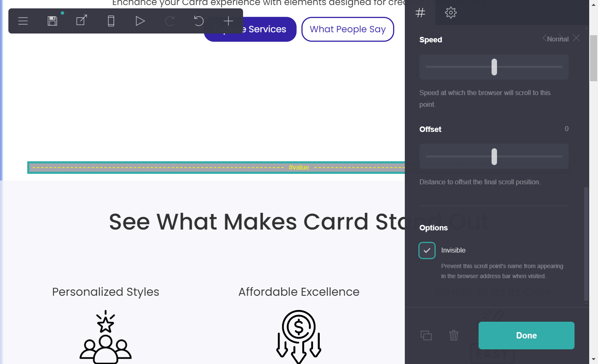Duplicate the scroll point element

coord(426,336)
